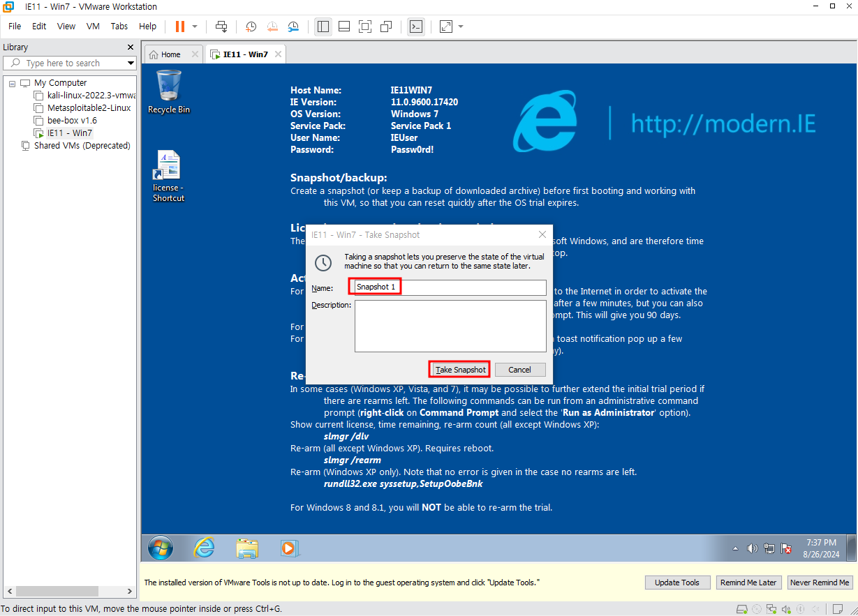Click the Bluetooth device status icon
The width and height of the screenshot is (858, 616).
(x=800, y=609)
